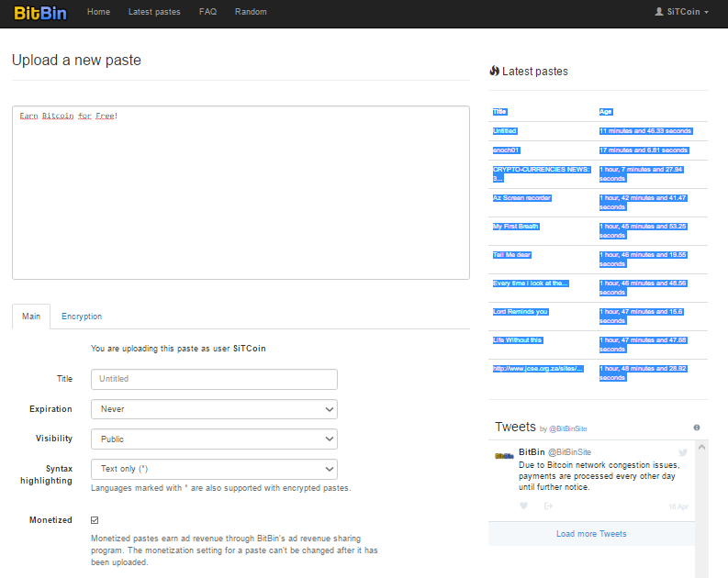Screen dimensions: 728x578
Task: Open the Visibility dropdown set to Public
Action: click(214, 439)
